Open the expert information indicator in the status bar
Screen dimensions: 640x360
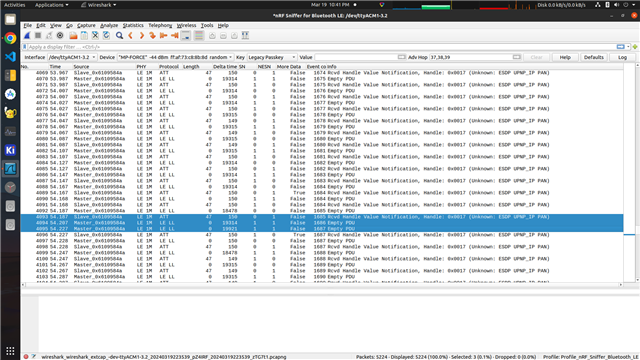(x=26, y=357)
